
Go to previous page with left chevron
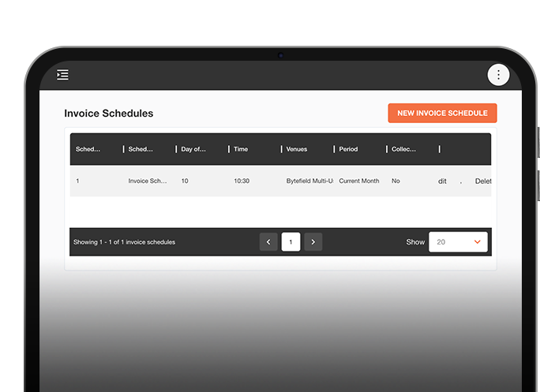[x=268, y=242]
